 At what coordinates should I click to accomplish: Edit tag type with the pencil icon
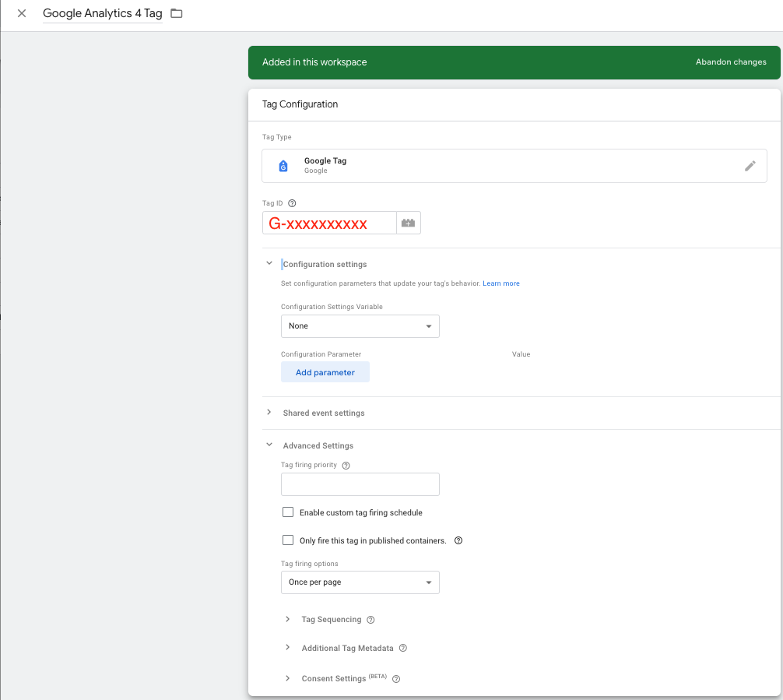click(750, 166)
